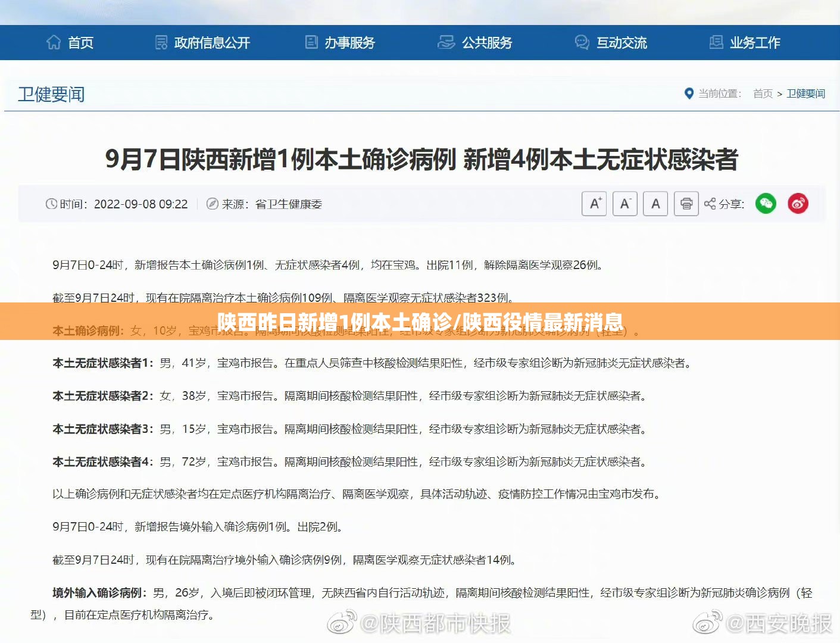Screen dimensions: 840x643
Task: Click the 当前位置 label text
Action: pyautogui.click(x=720, y=94)
